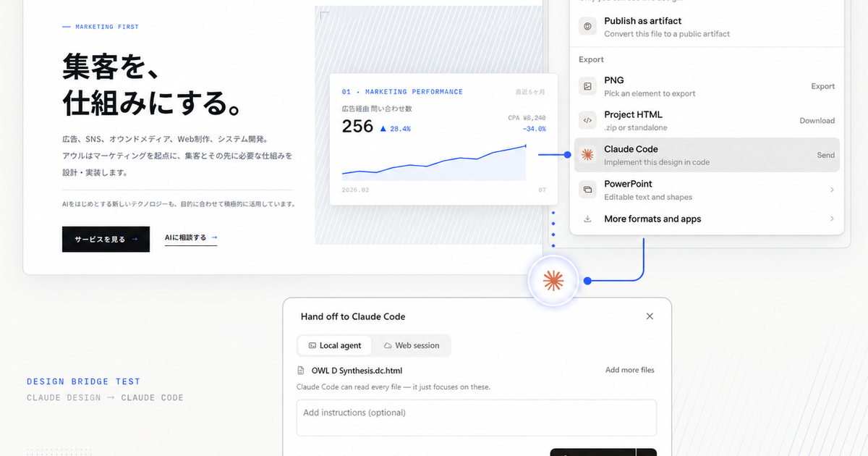
Task: Focus the Add instructions optional field
Action: click(x=477, y=418)
